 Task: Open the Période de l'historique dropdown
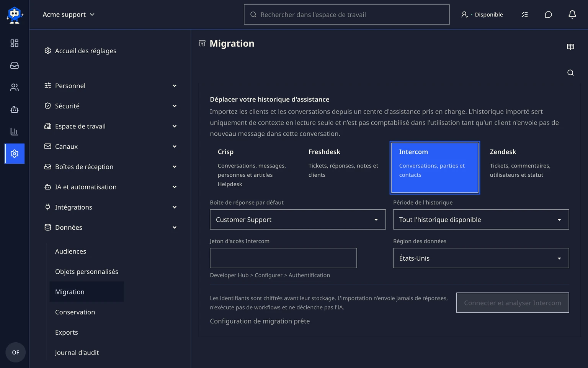tap(481, 220)
